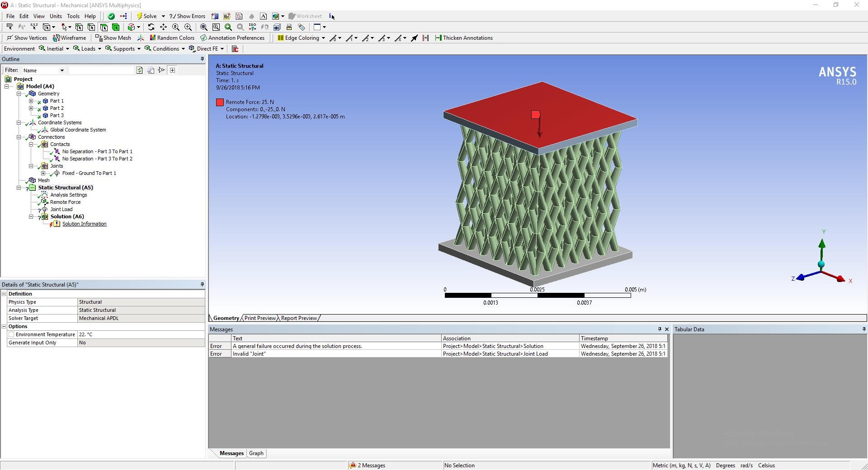Click the Show Errors button

tap(187, 16)
